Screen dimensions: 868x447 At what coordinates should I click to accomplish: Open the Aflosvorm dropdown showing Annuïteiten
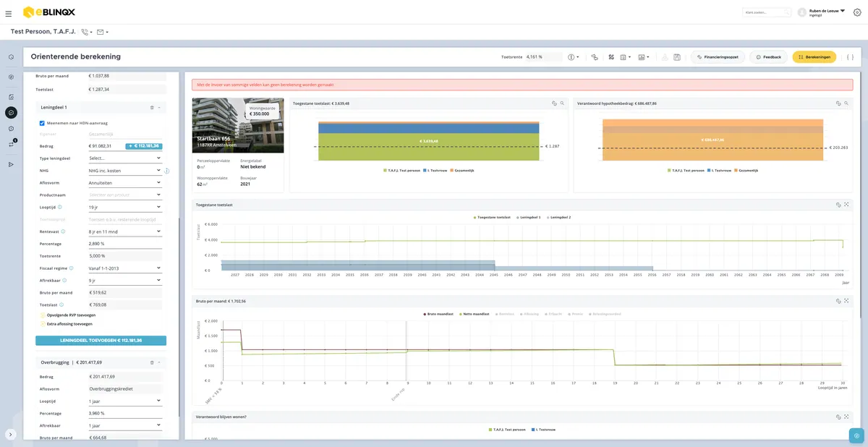click(x=124, y=182)
